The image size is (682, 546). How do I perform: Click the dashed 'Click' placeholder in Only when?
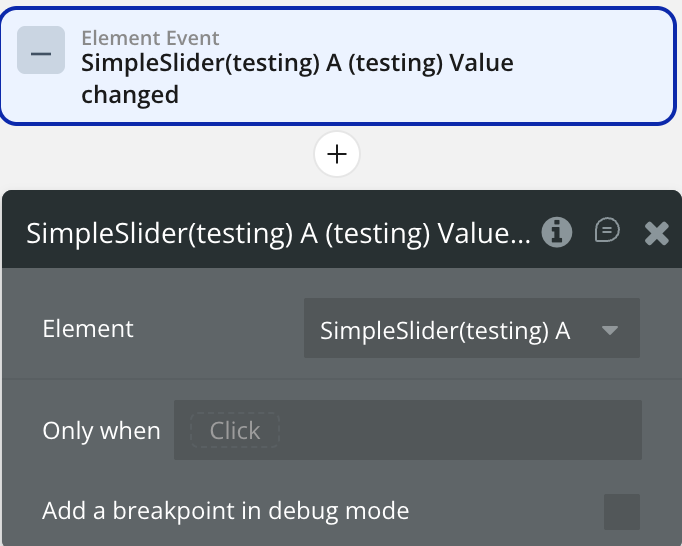click(234, 430)
